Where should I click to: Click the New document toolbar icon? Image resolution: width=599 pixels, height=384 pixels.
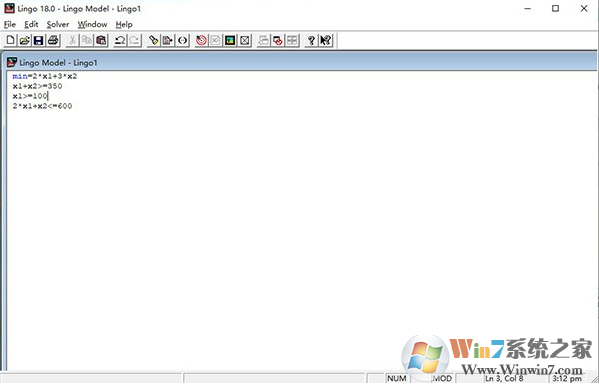pos(10,40)
